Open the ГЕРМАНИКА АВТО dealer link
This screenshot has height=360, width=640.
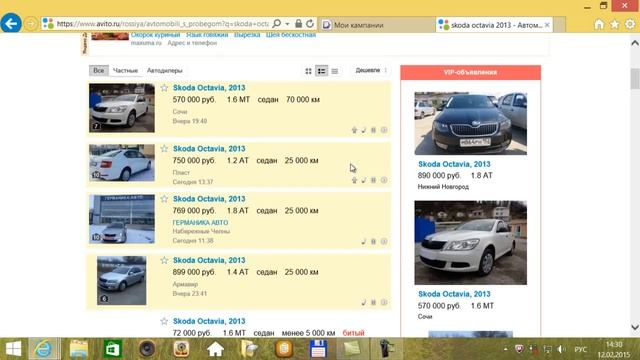click(x=200, y=222)
